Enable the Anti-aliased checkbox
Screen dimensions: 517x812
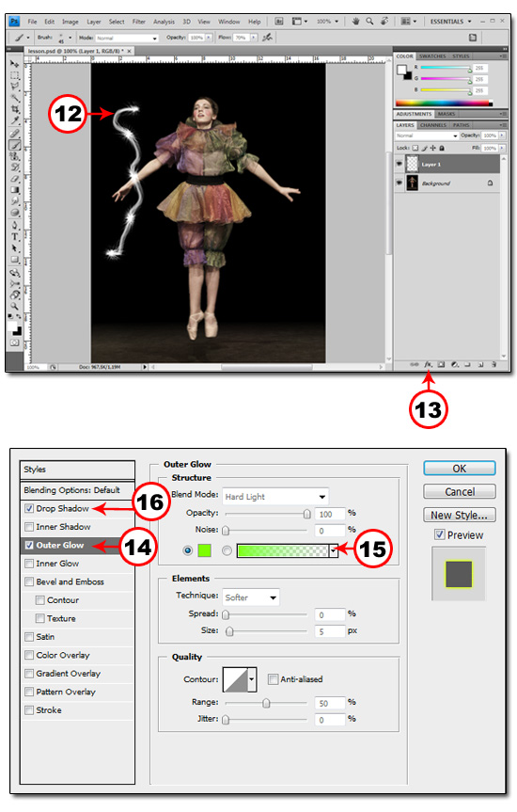(273, 679)
